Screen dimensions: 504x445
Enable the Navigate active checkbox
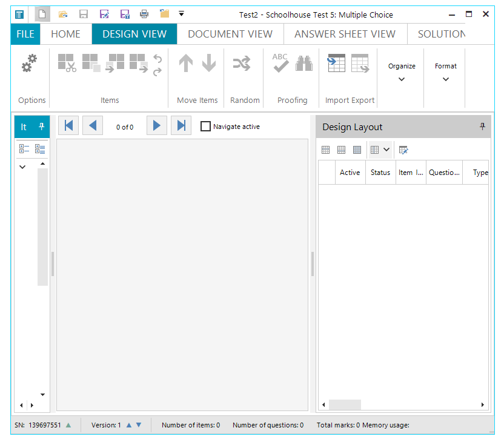(206, 127)
